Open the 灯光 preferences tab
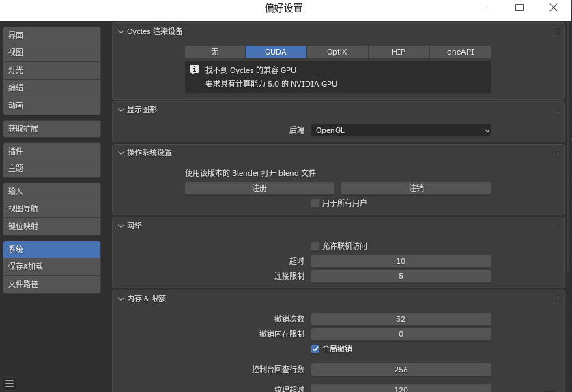The width and height of the screenshot is (572, 392). click(x=52, y=70)
